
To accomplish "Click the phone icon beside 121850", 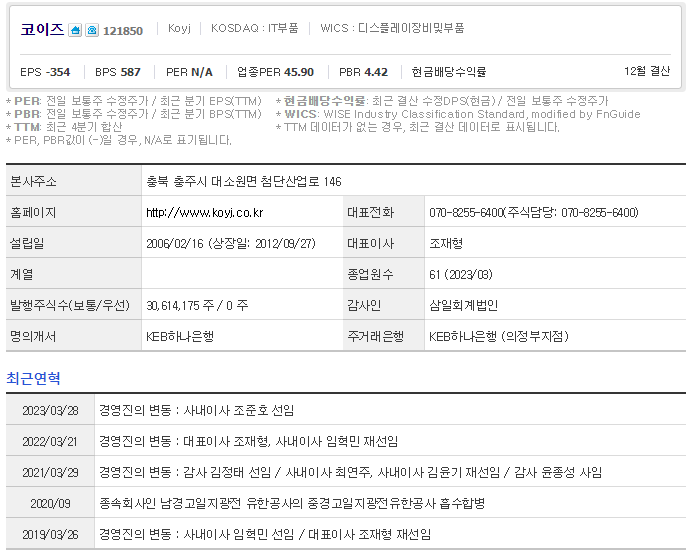I will pyautogui.click(x=92, y=30).
